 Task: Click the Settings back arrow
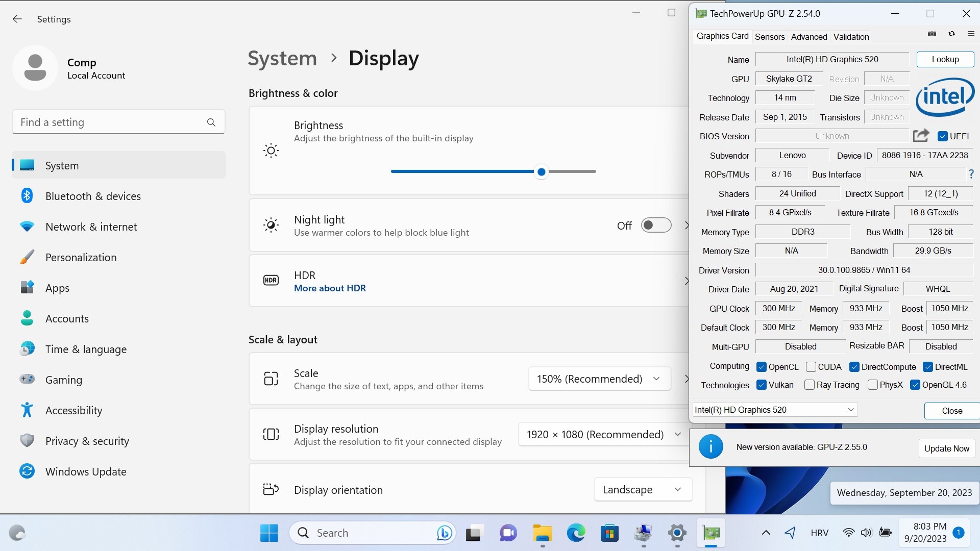click(x=17, y=19)
